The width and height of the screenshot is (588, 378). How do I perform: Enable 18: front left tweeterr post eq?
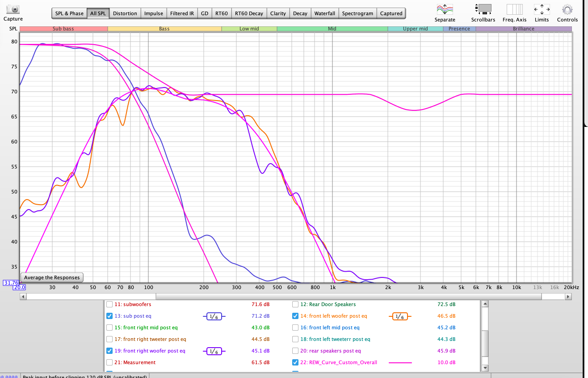[x=295, y=340]
